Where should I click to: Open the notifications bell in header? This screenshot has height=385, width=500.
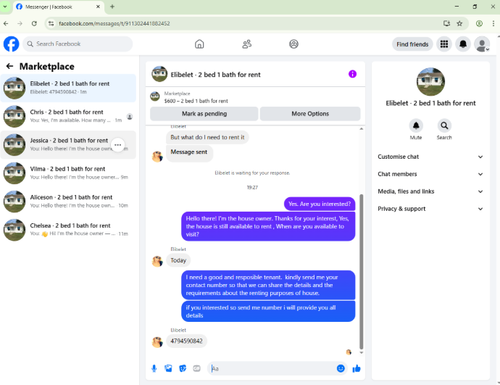pyautogui.click(x=463, y=44)
